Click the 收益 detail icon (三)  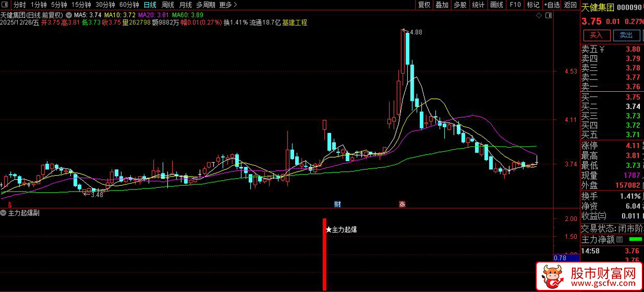point(602,216)
